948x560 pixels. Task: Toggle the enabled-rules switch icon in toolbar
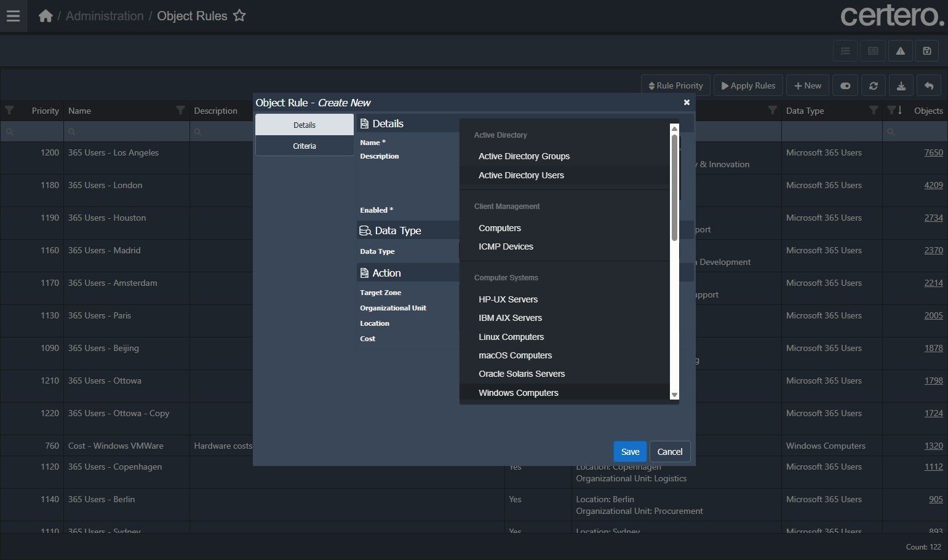pos(845,86)
